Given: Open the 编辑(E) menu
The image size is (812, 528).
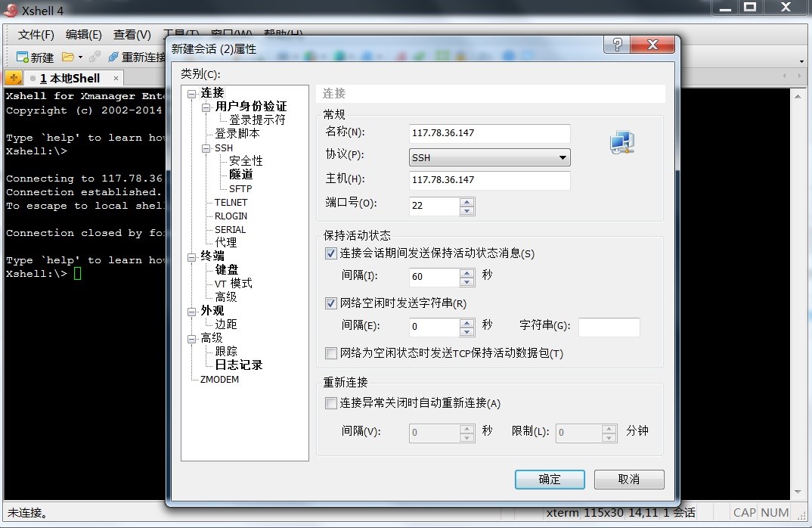Looking at the screenshot, I should pyautogui.click(x=83, y=35).
